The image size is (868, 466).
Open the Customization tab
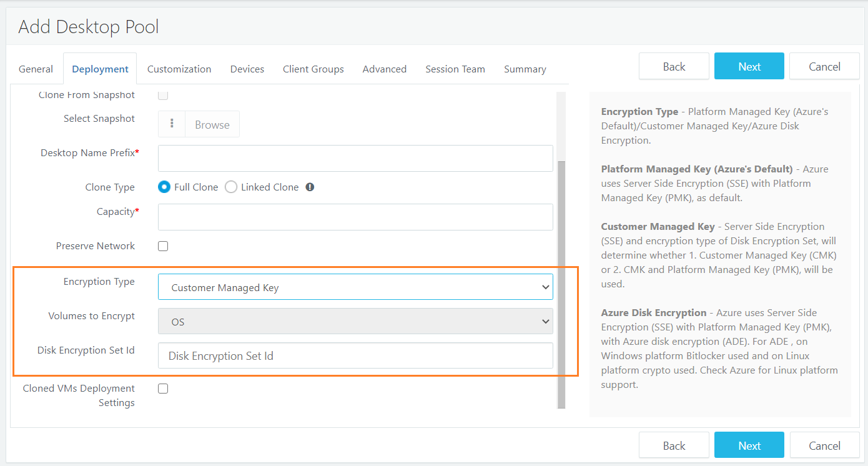(x=179, y=69)
